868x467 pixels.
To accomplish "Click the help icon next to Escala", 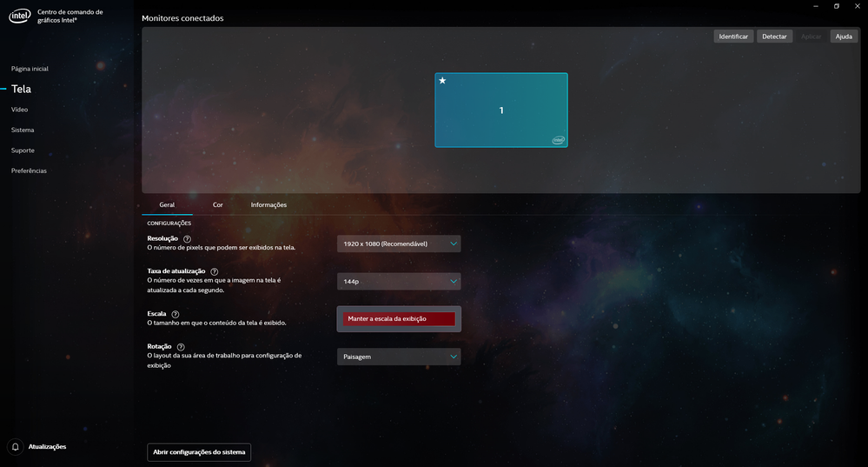I will (176, 314).
